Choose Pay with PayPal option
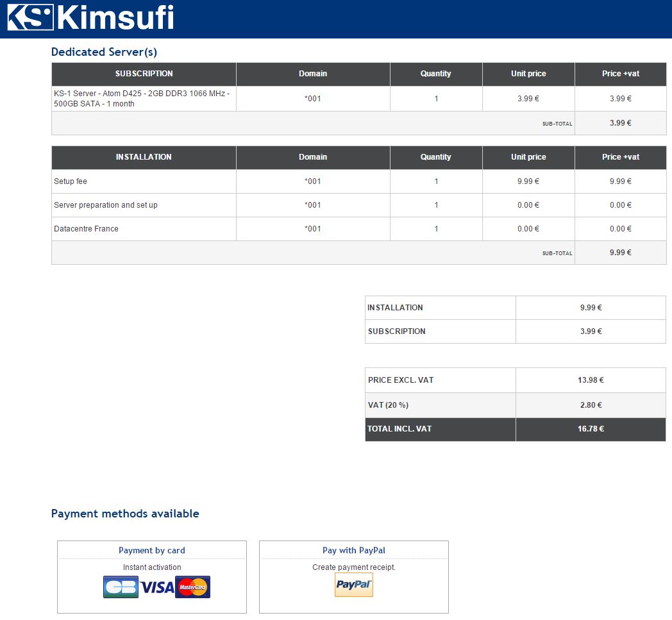672x620 pixels. [x=353, y=577]
